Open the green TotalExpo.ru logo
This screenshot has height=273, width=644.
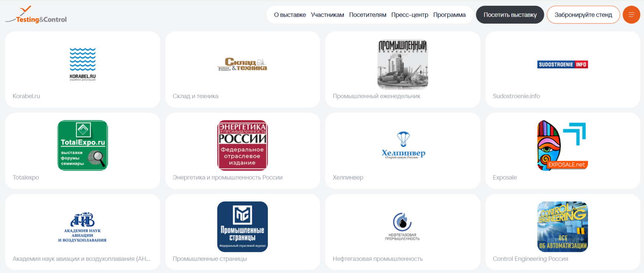click(x=82, y=146)
